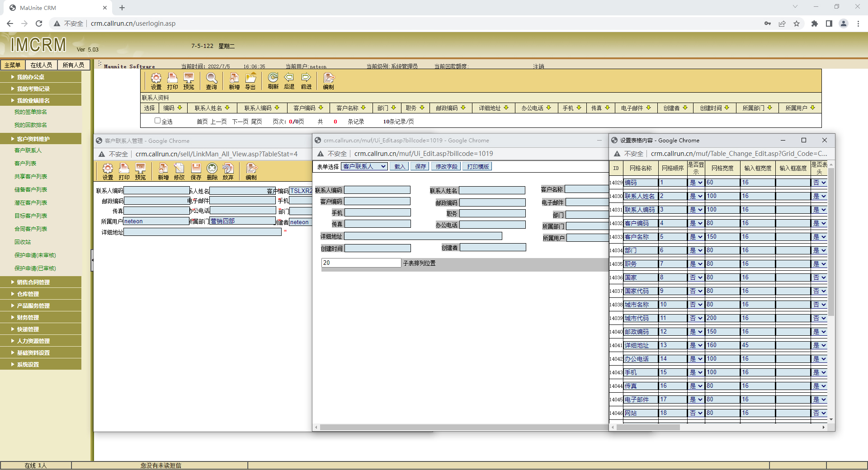
Task: Click 载入 button in form editor
Action: (x=400, y=166)
